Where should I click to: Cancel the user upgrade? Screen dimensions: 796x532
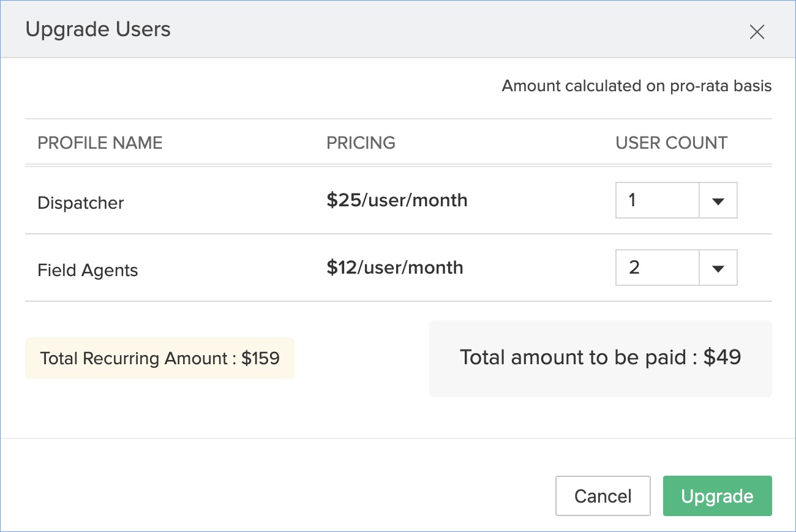(x=603, y=496)
